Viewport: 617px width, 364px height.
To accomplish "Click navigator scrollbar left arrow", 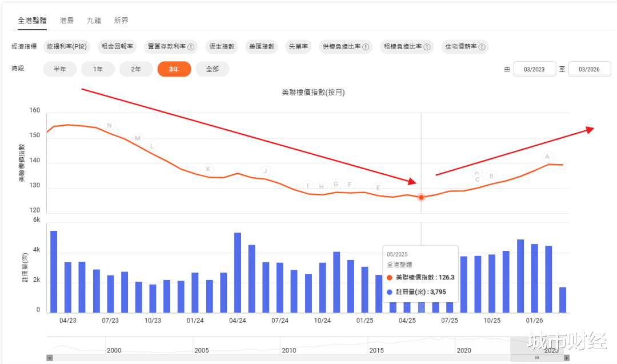I will [50, 358].
